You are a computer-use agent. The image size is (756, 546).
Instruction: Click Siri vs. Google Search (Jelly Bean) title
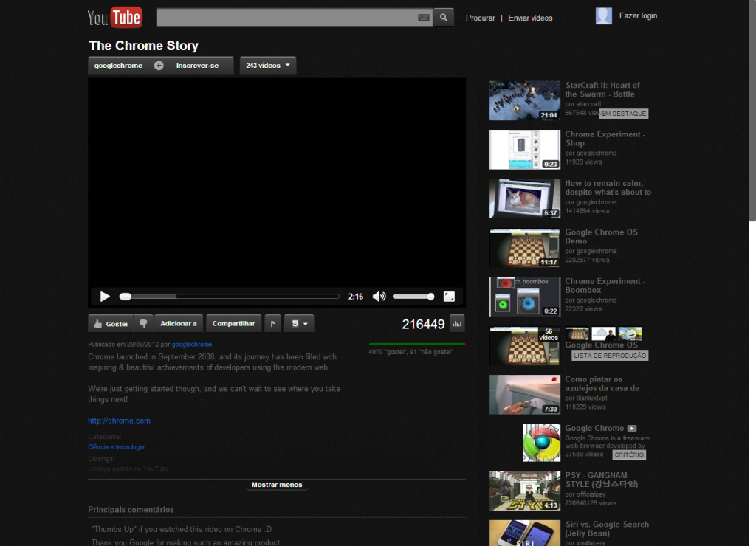point(607,528)
